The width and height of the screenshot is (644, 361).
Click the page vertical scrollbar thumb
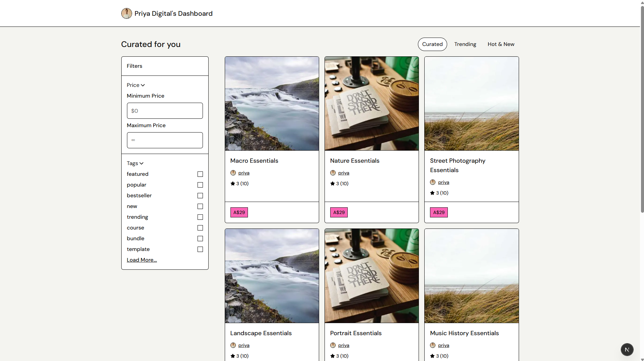(x=642, y=109)
